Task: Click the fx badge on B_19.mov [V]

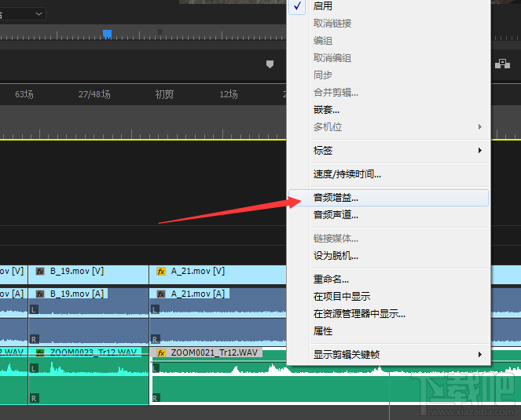Action: 40,272
